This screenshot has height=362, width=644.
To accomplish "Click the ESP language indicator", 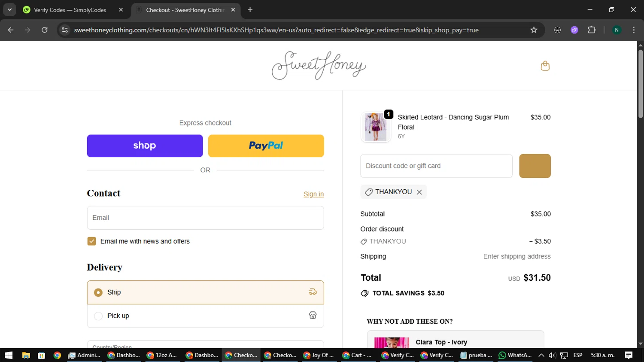I will (578, 355).
